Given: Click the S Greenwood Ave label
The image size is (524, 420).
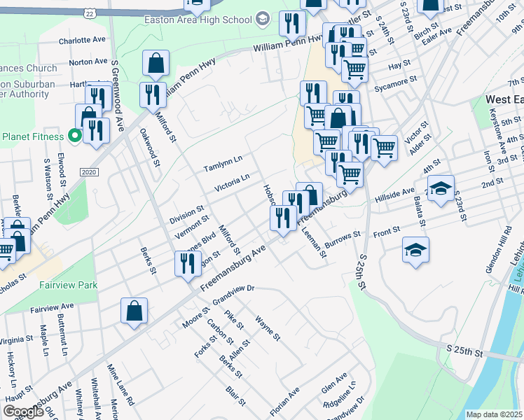Looking at the screenshot, I should 118,96.
